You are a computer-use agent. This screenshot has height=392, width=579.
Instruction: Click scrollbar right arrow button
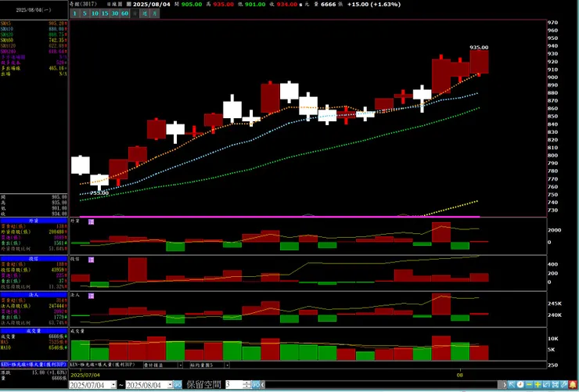[x=505, y=385]
